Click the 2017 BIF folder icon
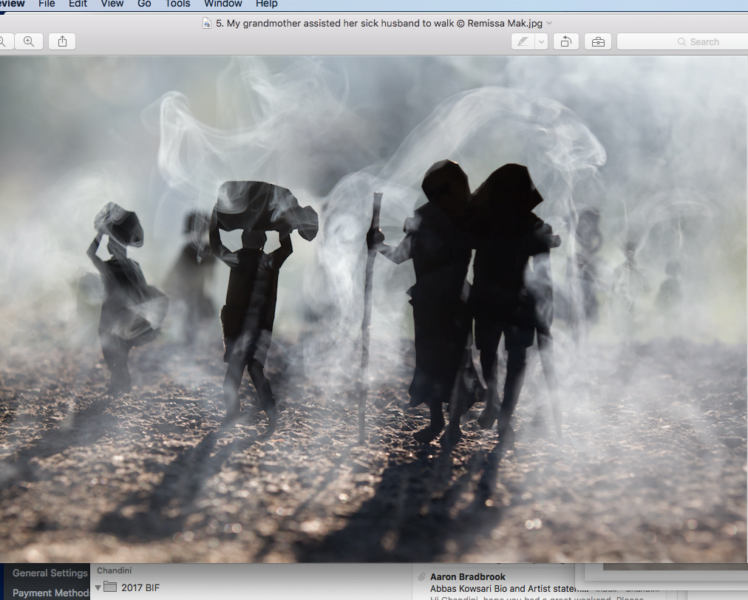748x600 pixels. click(110, 587)
